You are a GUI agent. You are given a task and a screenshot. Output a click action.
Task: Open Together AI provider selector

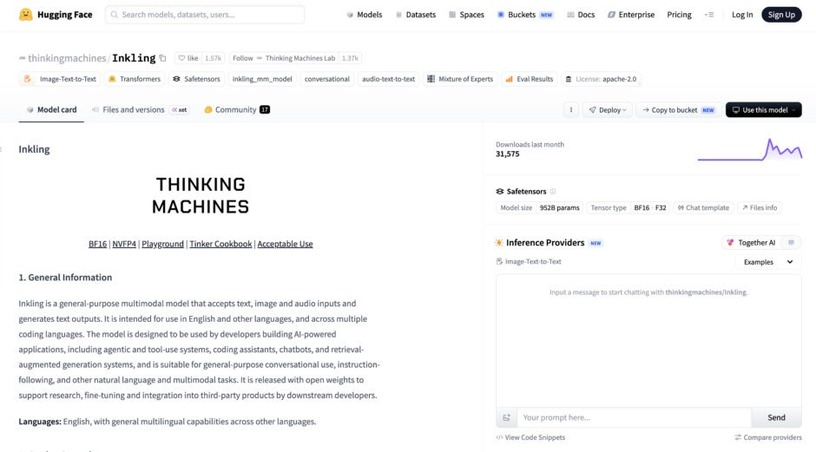pyautogui.click(x=752, y=242)
